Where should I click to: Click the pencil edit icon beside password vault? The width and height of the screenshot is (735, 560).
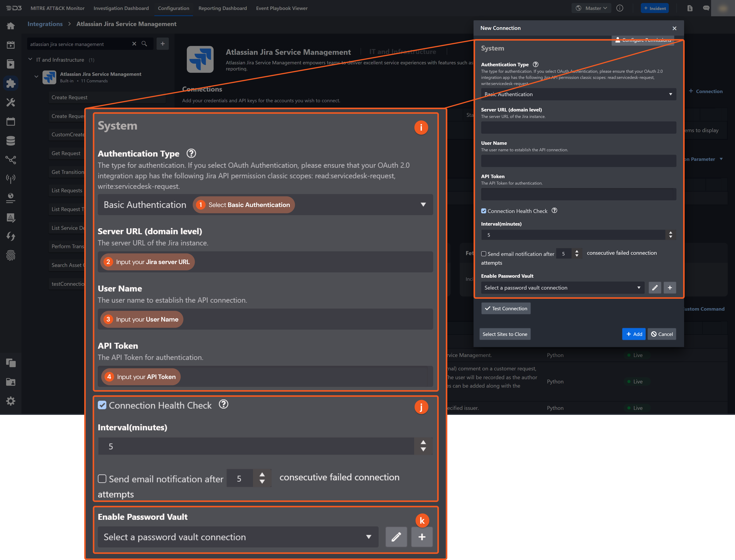(x=655, y=288)
